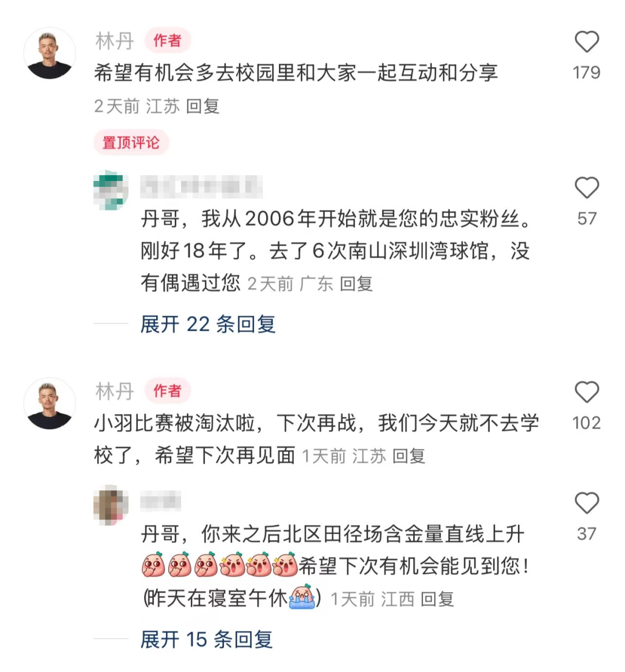Like Lin Dan's pinned campus comment
Image resolution: width=625 pixels, height=672 pixels.
pos(586,42)
